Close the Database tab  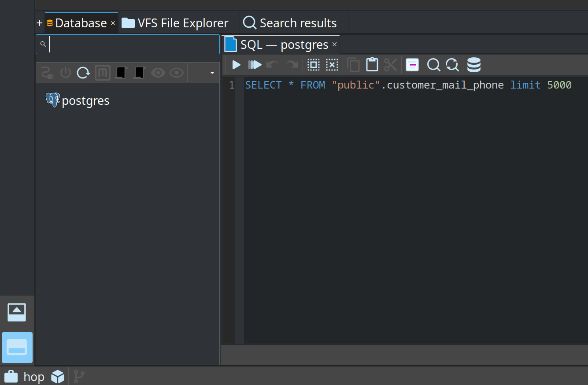[x=113, y=23]
